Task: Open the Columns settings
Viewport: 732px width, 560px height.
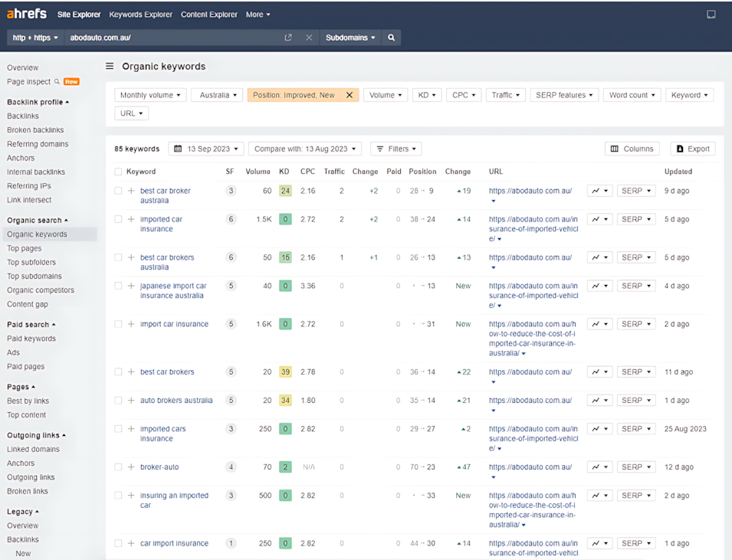Action: point(632,149)
